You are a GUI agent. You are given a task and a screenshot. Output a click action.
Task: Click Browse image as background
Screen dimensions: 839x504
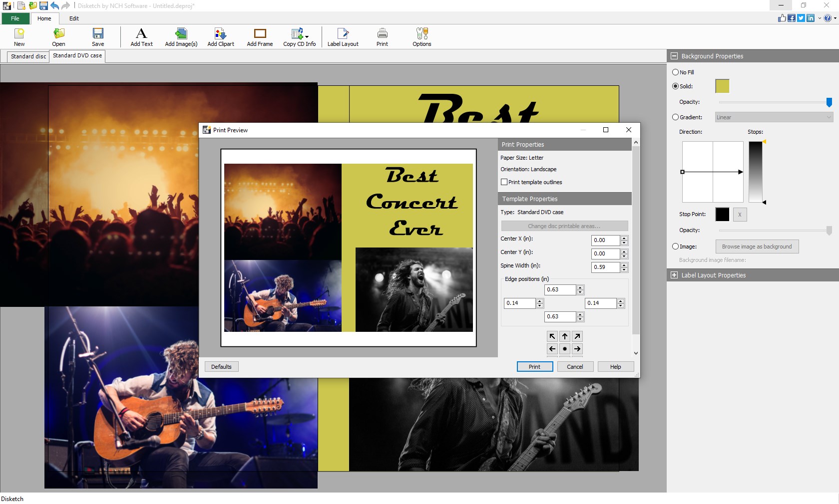pos(757,246)
